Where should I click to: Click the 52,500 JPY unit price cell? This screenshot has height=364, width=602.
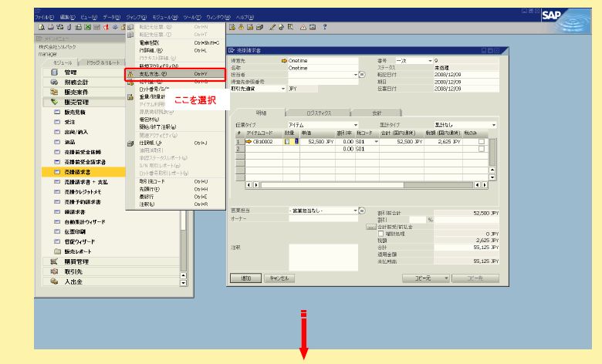coord(317,142)
